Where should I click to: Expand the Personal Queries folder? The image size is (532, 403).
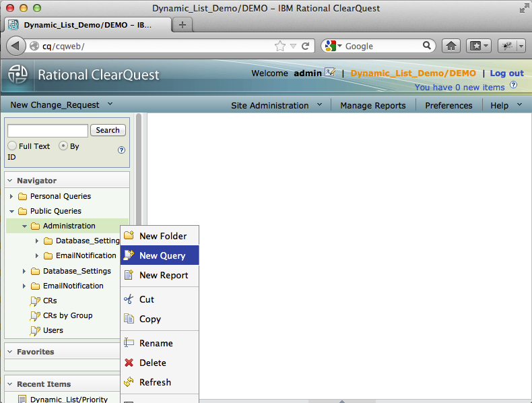[11, 196]
